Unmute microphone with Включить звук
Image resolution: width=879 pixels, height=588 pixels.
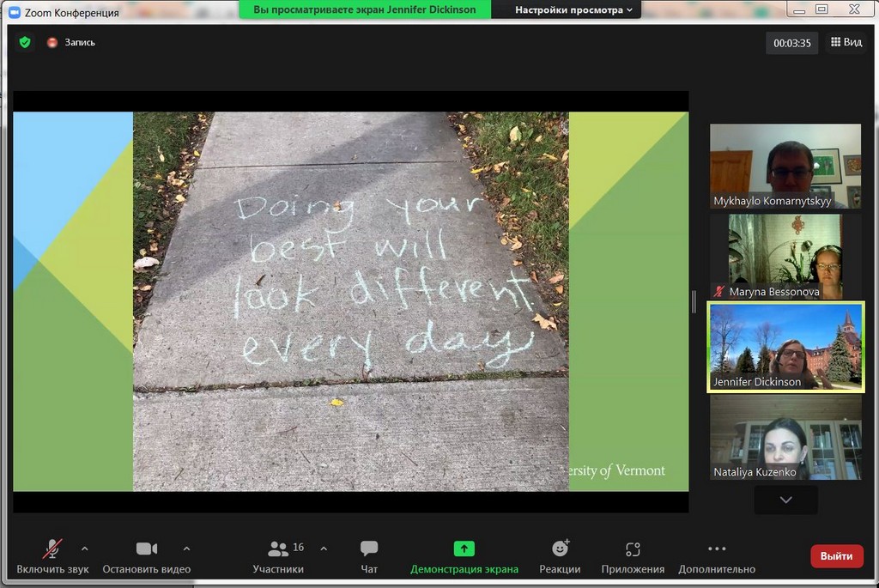click(52, 549)
